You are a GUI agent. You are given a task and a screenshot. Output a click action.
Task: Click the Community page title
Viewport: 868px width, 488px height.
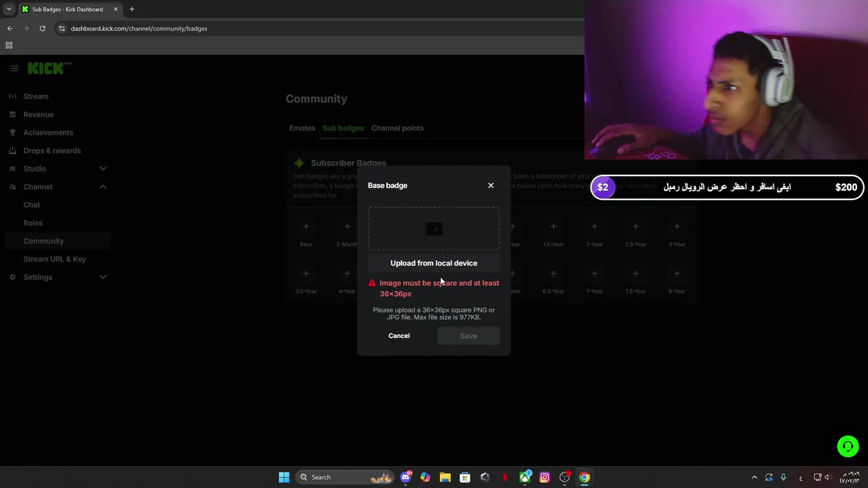pos(316,99)
